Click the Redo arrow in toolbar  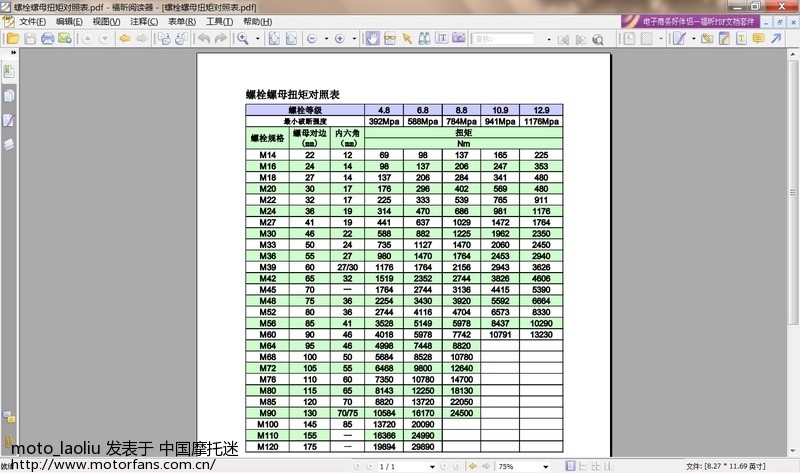click(x=221, y=39)
